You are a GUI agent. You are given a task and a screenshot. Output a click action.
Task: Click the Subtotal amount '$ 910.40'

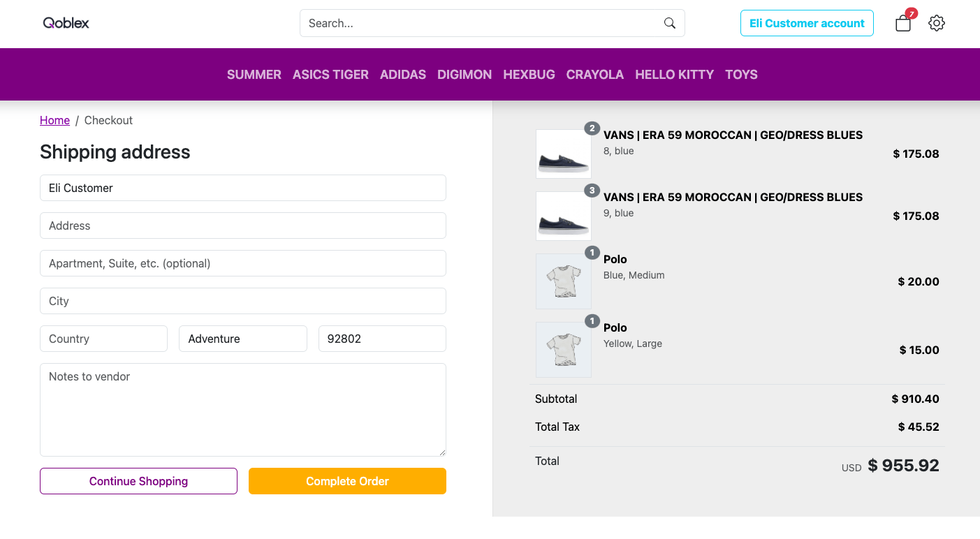point(916,399)
